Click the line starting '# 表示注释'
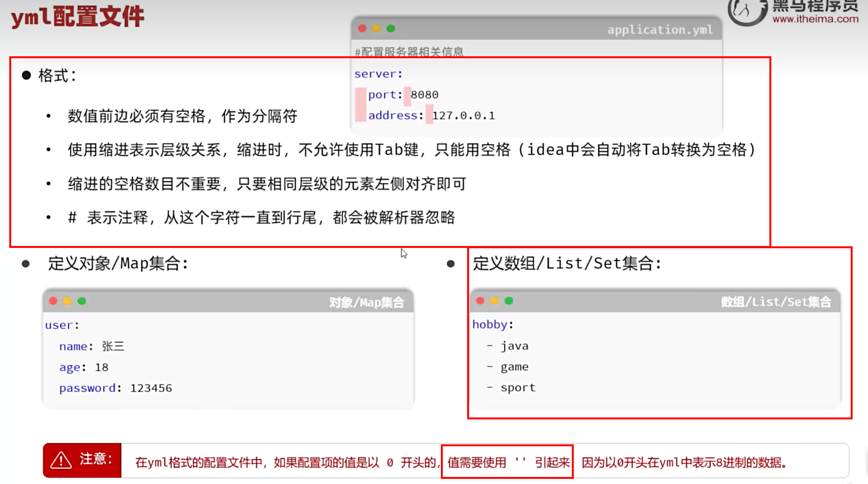Image resolution: width=868 pixels, height=484 pixels. point(262,218)
